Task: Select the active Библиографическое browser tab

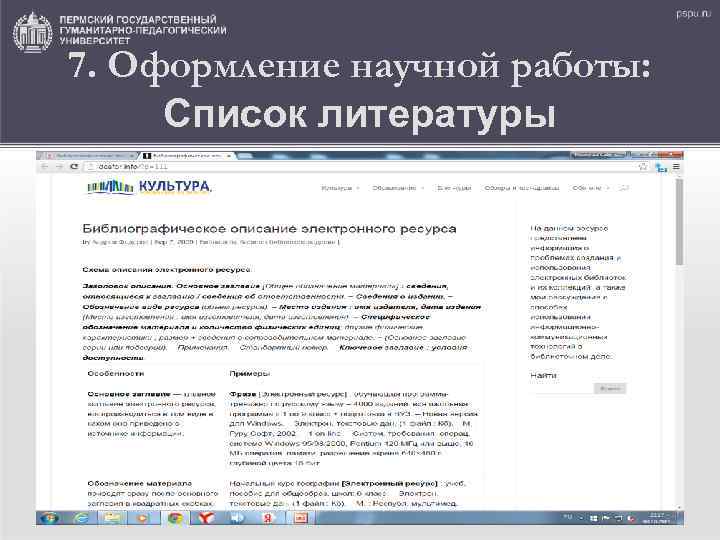Action: (x=188, y=156)
